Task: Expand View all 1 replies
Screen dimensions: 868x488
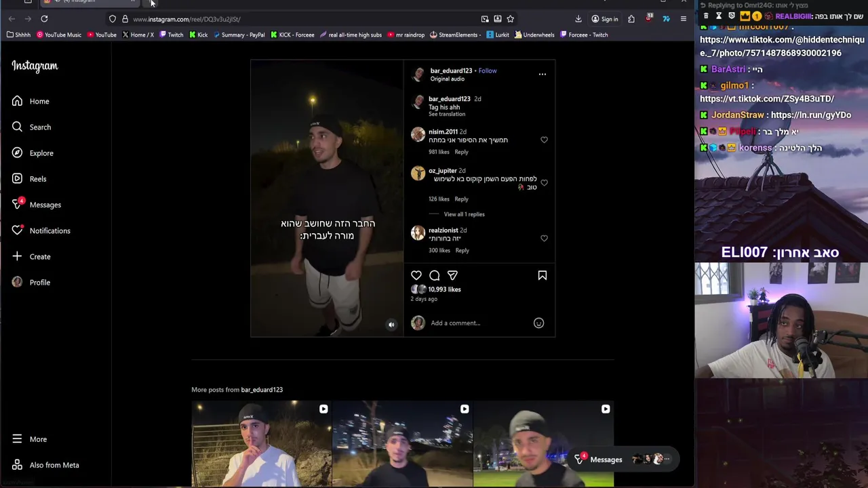Action: 464,214
